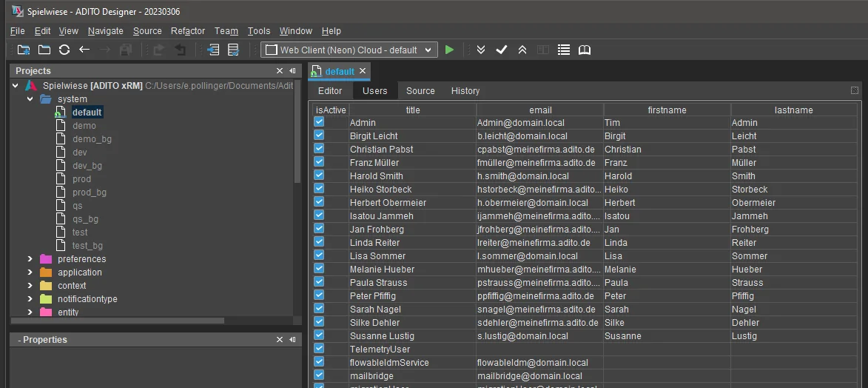Screen dimensions: 868x388
Task: Click the Open Project folder icon
Action: [44, 50]
